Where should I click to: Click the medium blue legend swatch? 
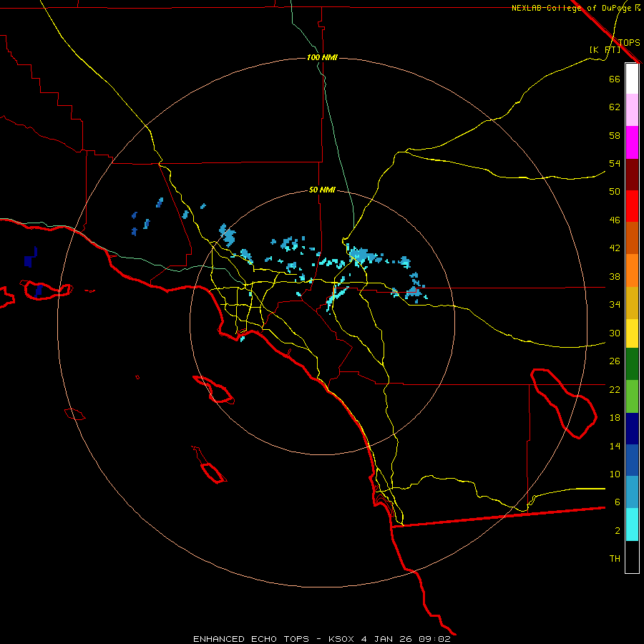pos(632,460)
